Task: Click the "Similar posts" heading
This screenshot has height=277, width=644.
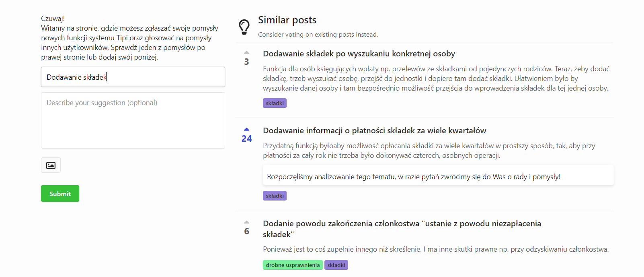Action: click(x=287, y=20)
